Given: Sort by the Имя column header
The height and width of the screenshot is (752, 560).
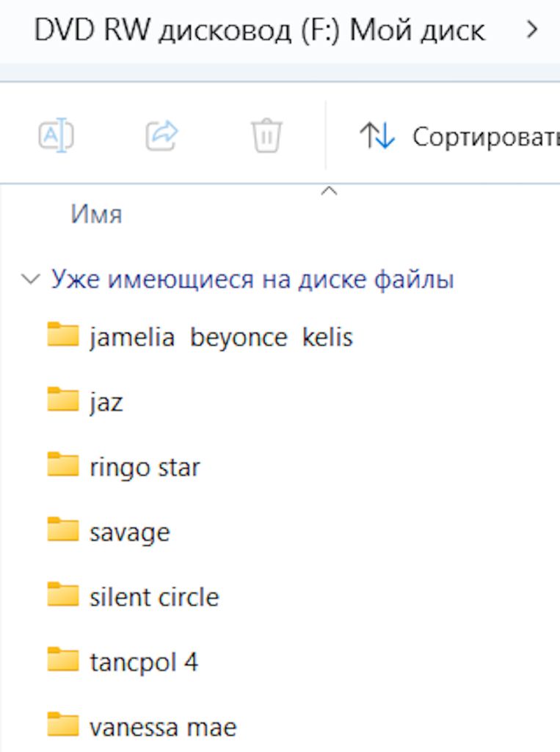Looking at the screenshot, I should point(96,214).
